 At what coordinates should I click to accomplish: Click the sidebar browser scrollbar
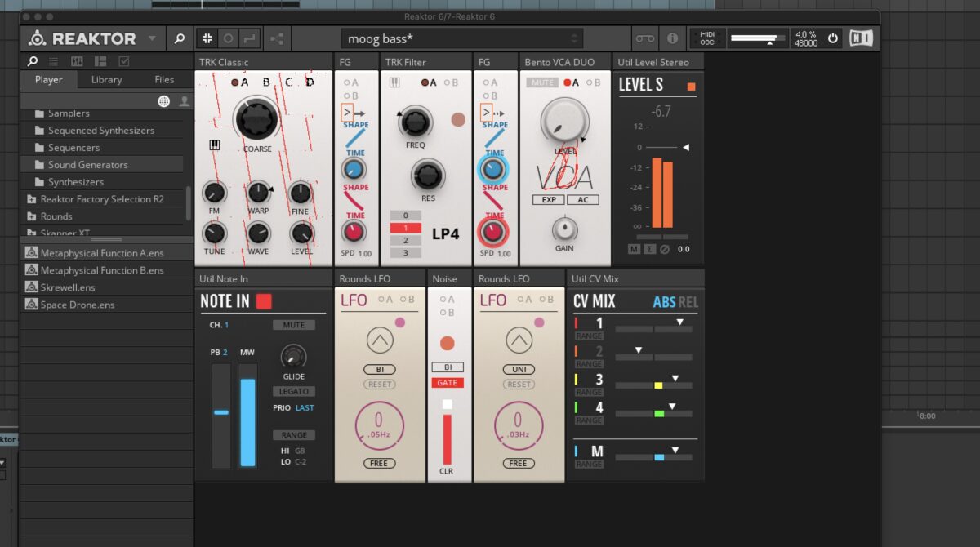(x=189, y=202)
